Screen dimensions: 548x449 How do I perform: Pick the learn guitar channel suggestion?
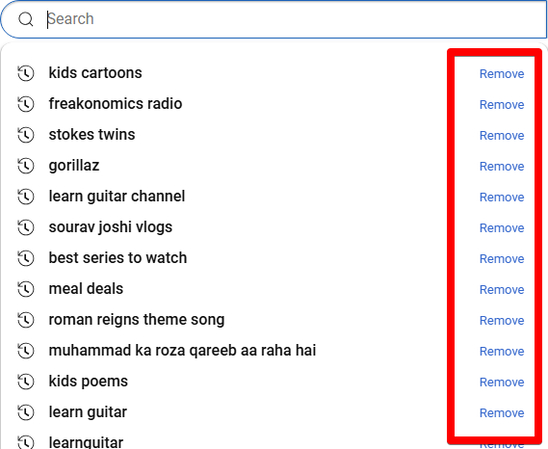pos(117,196)
